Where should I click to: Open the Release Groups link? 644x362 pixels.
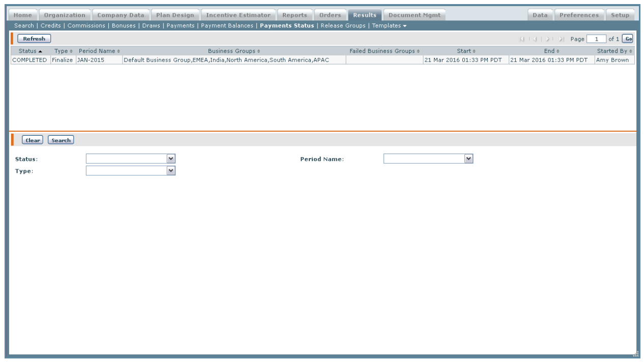pos(343,26)
